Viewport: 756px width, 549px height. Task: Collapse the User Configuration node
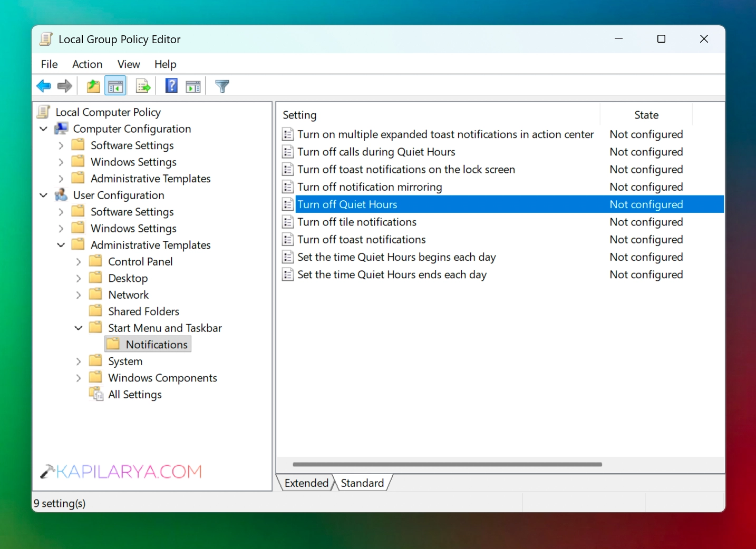(x=44, y=195)
